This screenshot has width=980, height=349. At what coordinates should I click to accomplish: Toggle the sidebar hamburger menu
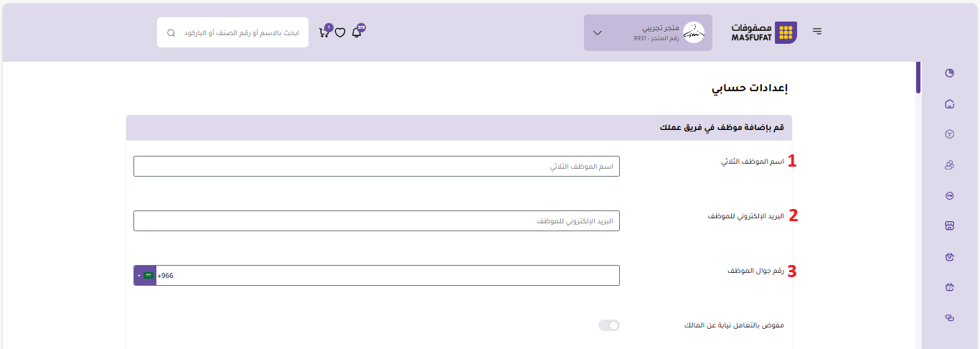[817, 32]
